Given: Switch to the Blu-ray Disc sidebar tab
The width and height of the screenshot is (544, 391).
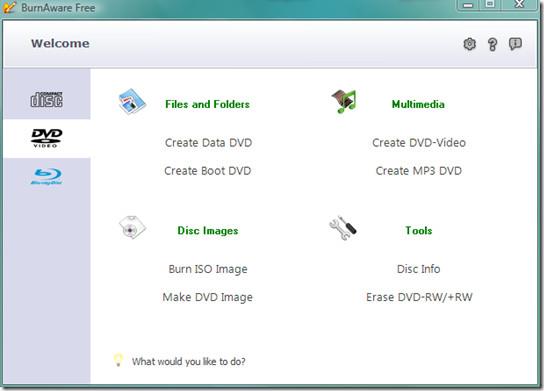Looking at the screenshot, I should tap(47, 177).
